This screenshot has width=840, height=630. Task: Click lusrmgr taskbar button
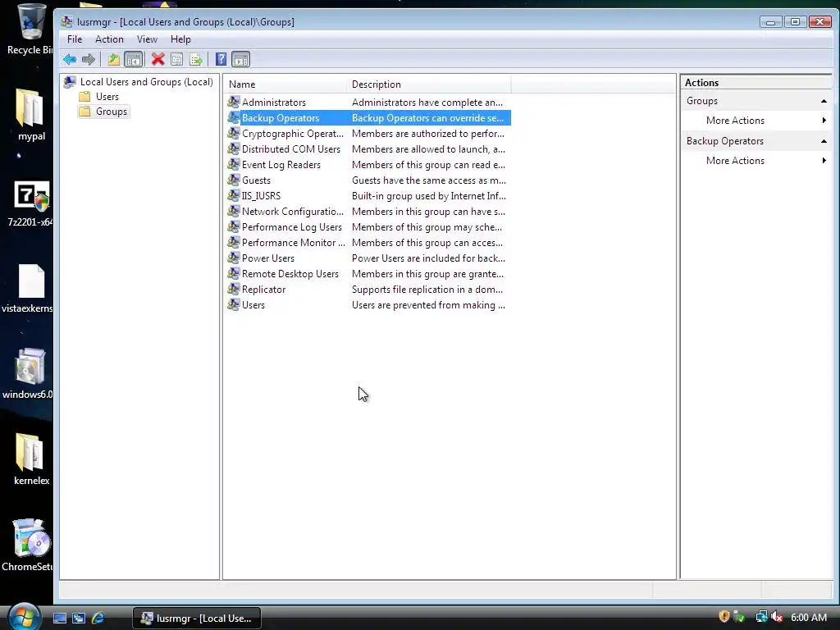tap(196, 619)
